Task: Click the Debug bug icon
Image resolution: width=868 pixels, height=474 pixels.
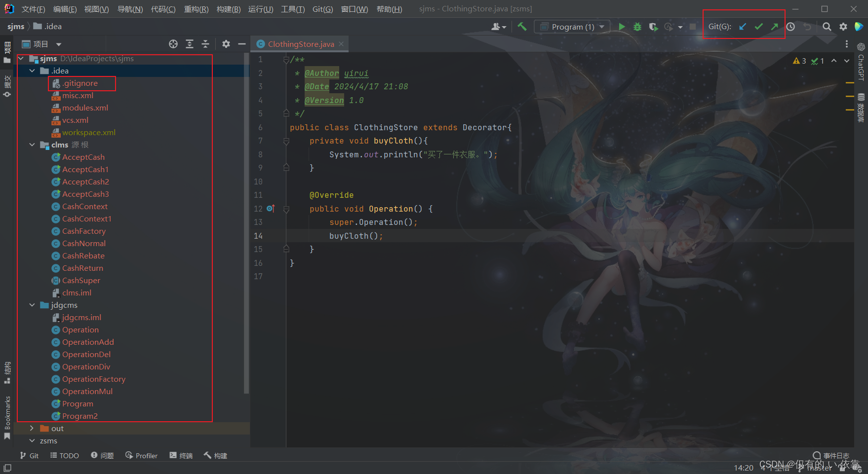Action: click(637, 27)
